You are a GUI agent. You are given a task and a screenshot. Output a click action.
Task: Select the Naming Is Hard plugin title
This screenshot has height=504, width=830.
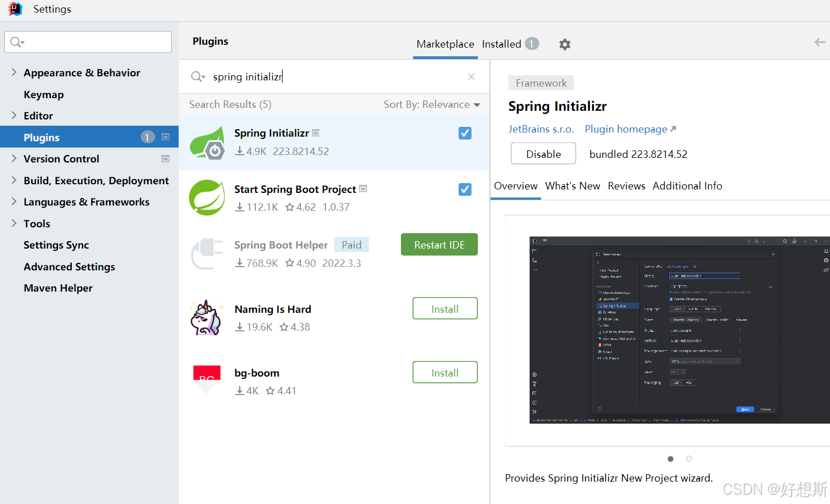[273, 309]
